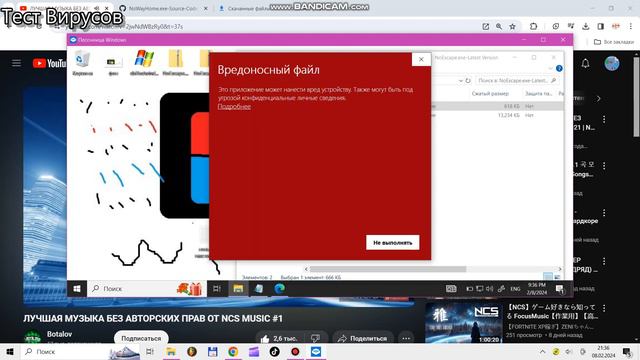
Task: Open the explorer address bar dropdown arrow
Action: coord(460,80)
